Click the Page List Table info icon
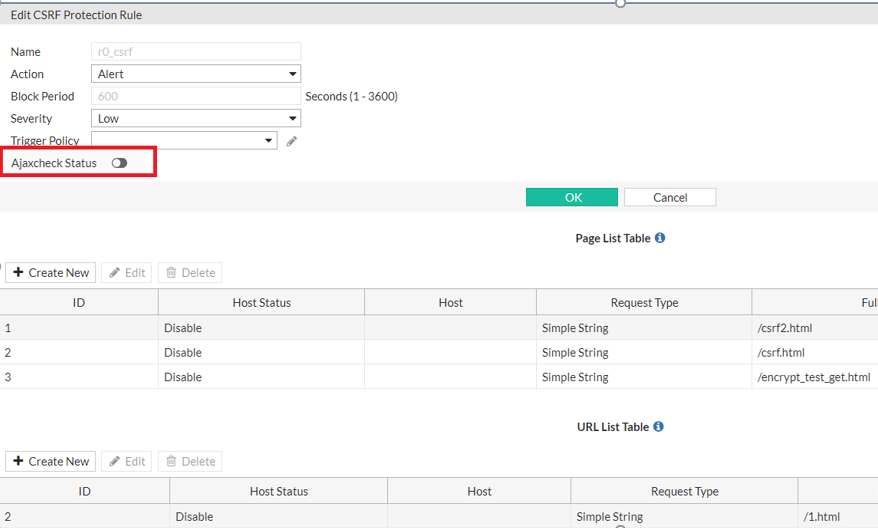Image resolution: width=878 pixels, height=528 pixels. (660, 238)
